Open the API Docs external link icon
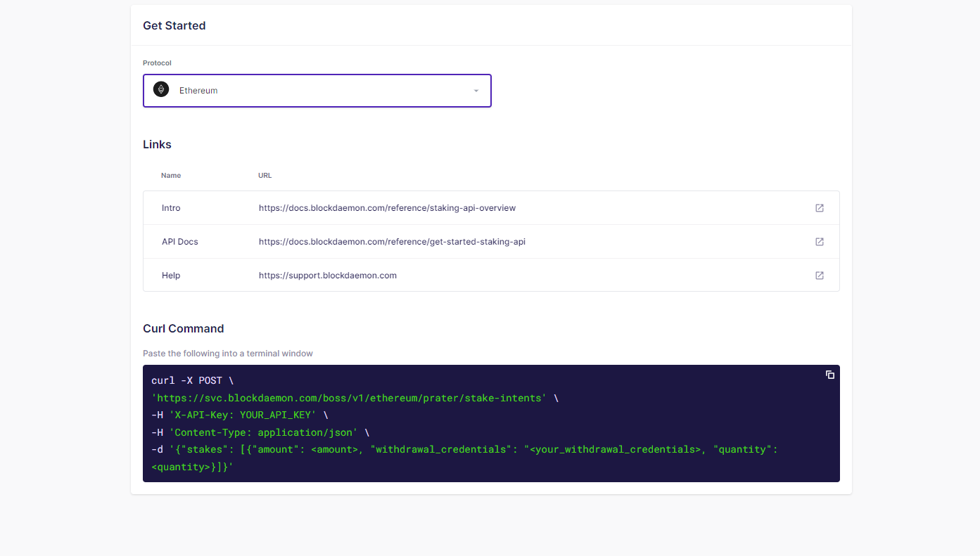The height and width of the screenshot is (556, 980). point(820,242)
